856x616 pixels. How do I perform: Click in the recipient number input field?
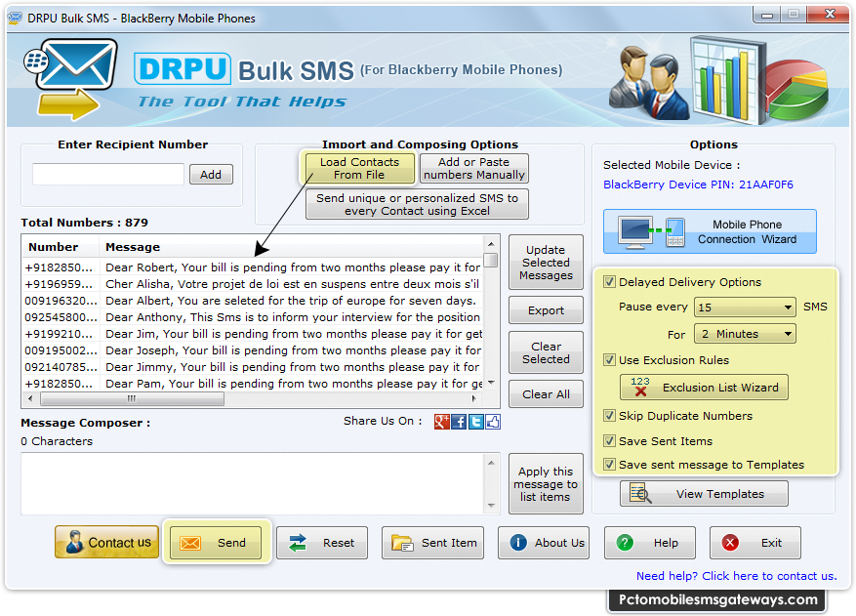[x=108, y=175]
